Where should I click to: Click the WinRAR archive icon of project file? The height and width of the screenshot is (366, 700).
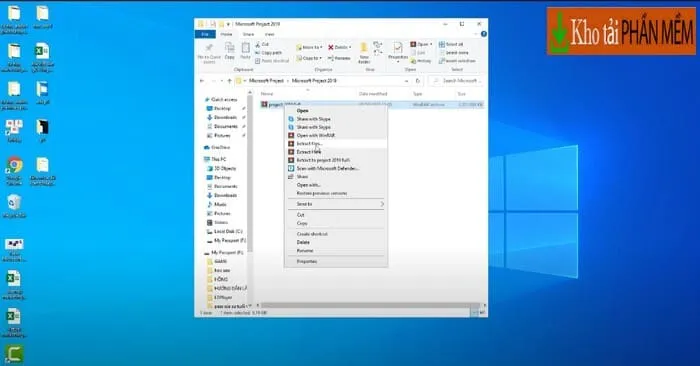pos(264,104)
